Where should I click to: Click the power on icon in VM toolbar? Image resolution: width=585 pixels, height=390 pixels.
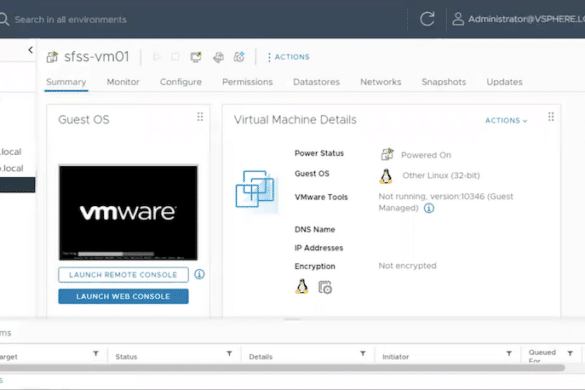click(157, 57)
